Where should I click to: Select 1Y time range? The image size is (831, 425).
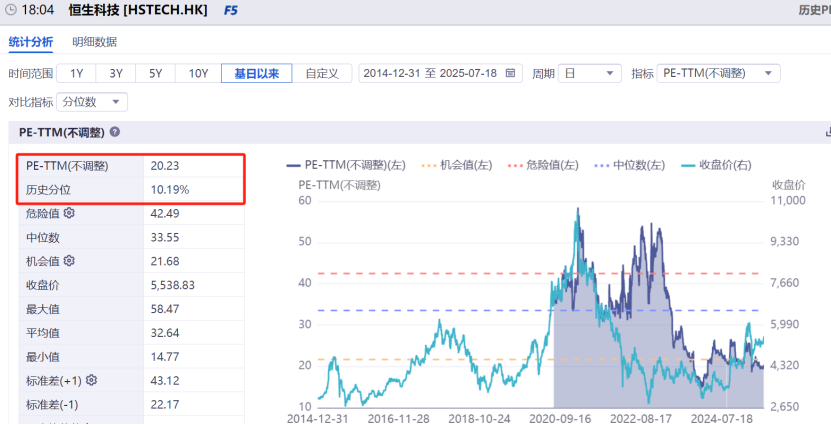click(x=76, y=73)
